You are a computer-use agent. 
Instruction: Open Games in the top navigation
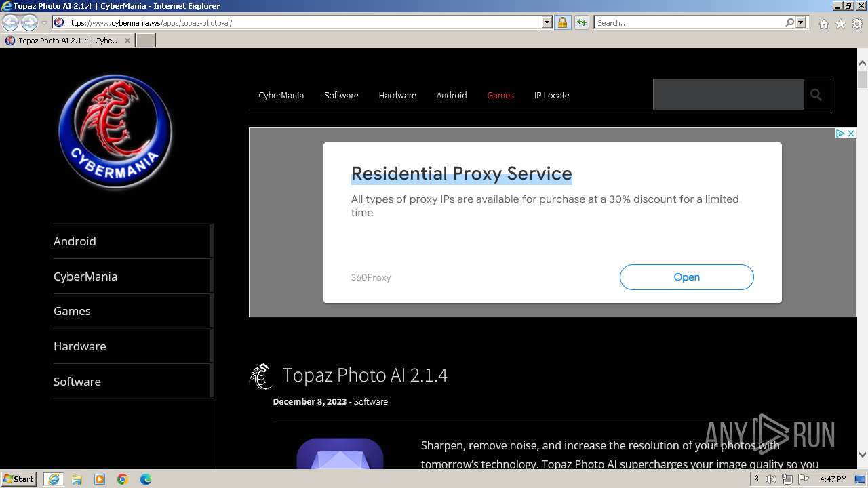point(500,95)
